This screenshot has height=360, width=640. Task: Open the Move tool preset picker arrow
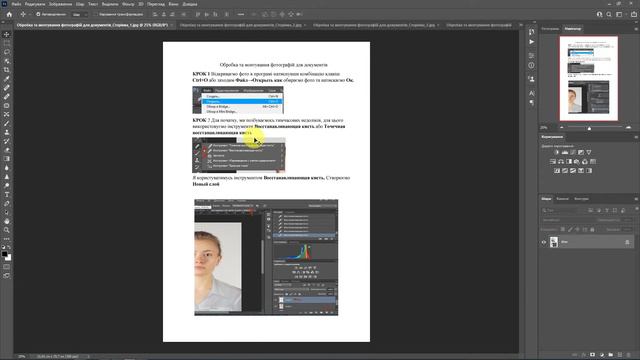click(x=30, y=14)
